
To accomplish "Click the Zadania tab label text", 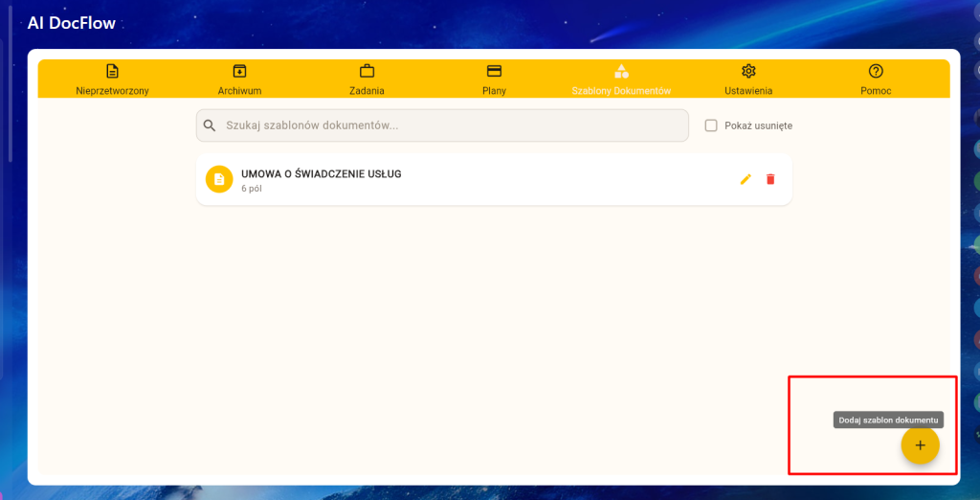I will tap(367, 91).
